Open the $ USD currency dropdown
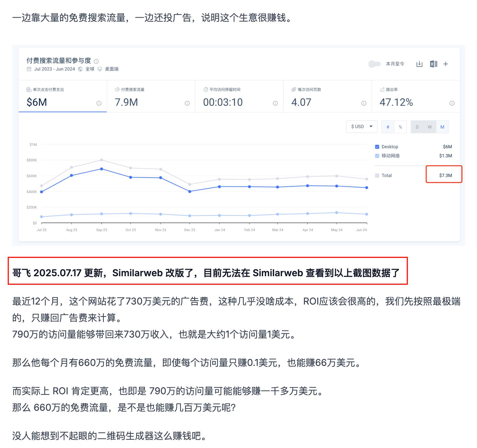Viewport: 477px width, 448px height. tap(362, 127)
